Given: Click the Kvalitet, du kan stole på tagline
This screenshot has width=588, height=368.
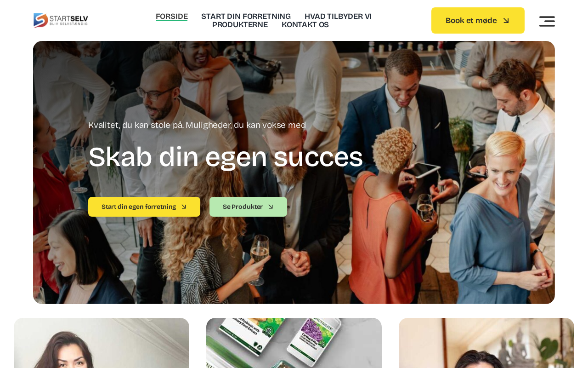Looking at the screenshot, I should point(197,125).
